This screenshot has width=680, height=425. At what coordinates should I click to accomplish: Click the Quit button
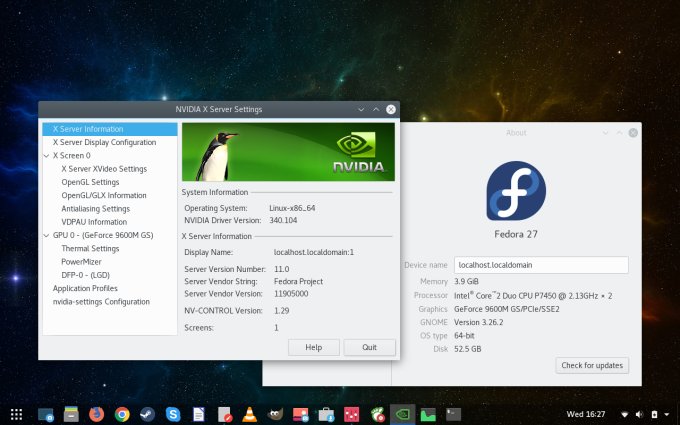point(369,347)
